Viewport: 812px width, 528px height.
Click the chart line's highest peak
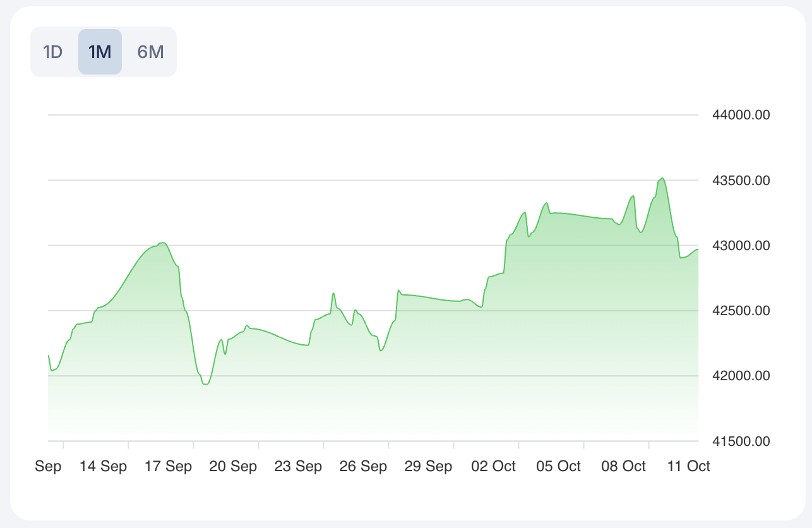(x=661, y=178)
